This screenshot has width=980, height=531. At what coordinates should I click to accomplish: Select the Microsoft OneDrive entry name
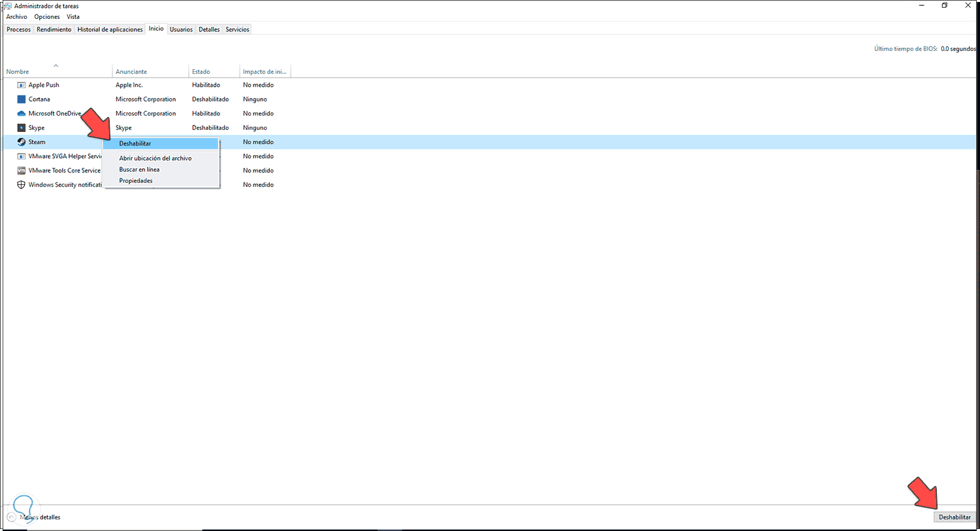[55, 114]
